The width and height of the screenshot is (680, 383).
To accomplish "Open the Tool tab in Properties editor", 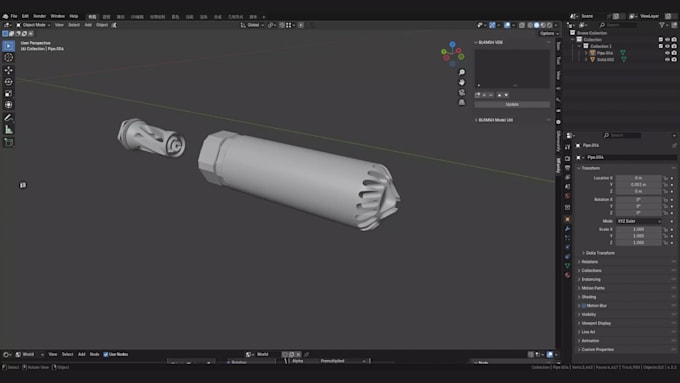I will click(x=567, y=147).
